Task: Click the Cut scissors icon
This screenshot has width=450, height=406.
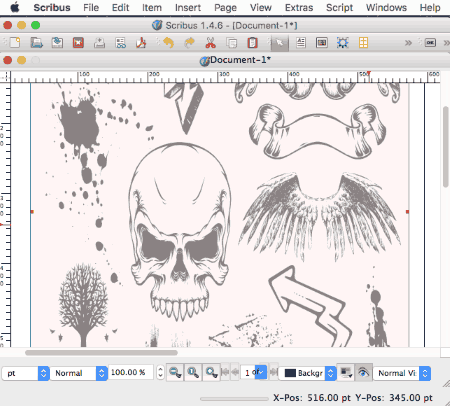Action: point(210,43)
